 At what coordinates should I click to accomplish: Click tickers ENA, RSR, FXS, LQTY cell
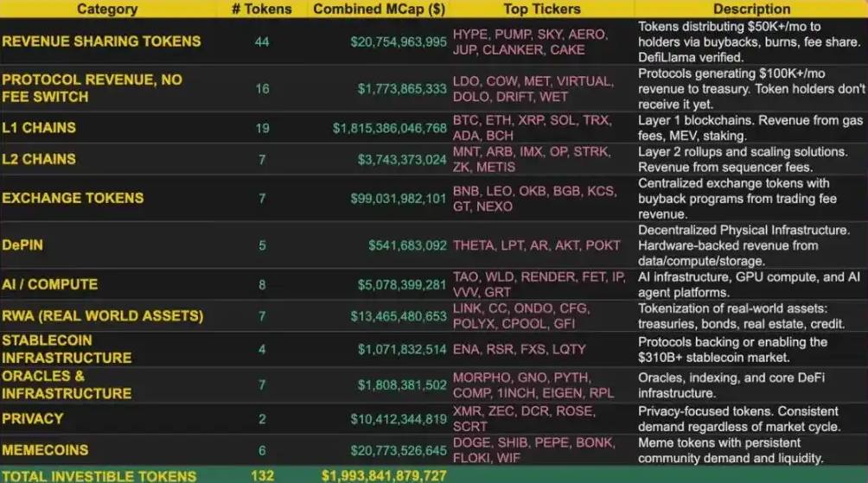pos(520,350)
